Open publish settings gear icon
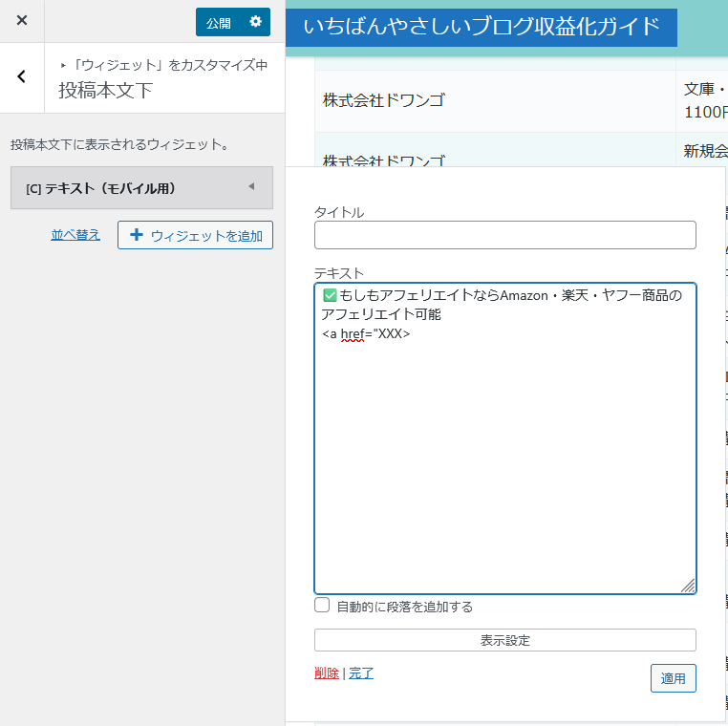The height and width of the screenshot is (726, 728). [254, 22]
